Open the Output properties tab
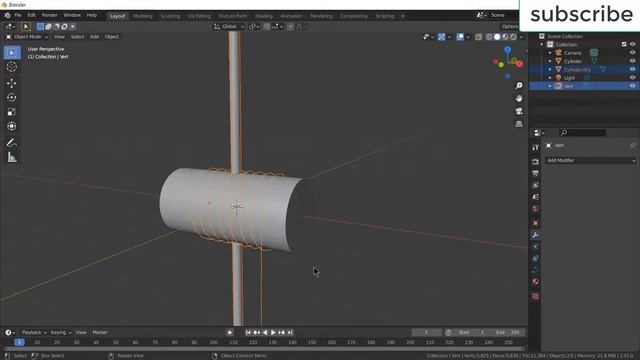Image resolution: width=640 pixels, height=360 pixels. tap(536, 174)
